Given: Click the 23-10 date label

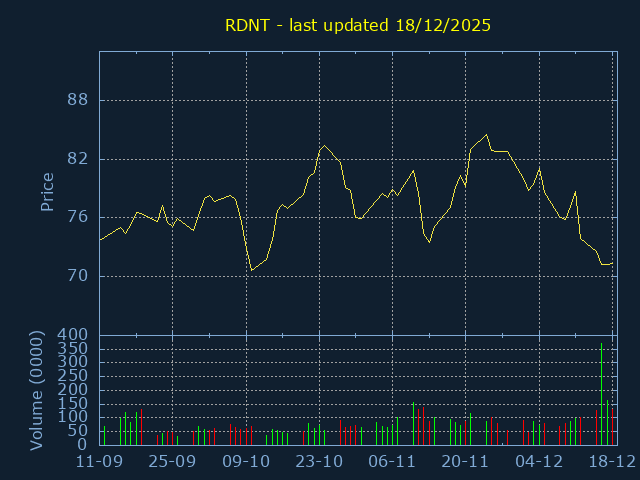Looking at the screenshot, I should 319,462.
